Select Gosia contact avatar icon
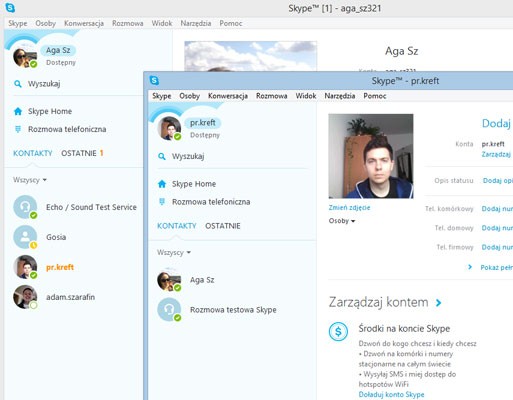The width and height of the screenshot is (513, 400). click(x=25, y=237)
